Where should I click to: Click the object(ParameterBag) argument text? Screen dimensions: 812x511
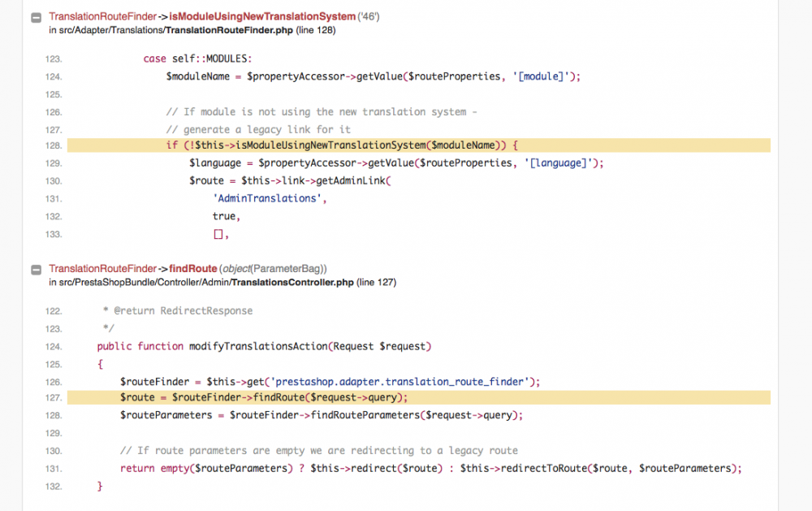coord(273,268)
